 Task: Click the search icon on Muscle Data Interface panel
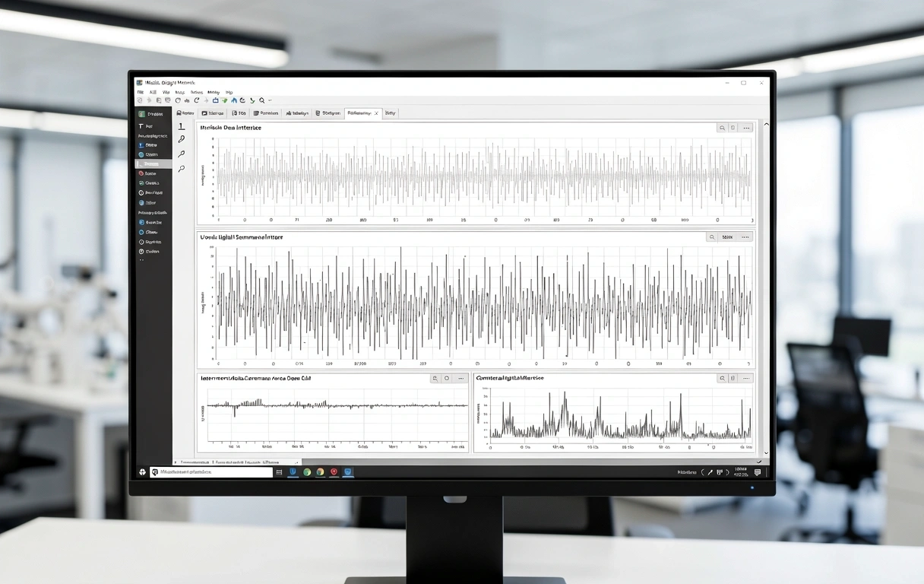[x=722, y=128]
